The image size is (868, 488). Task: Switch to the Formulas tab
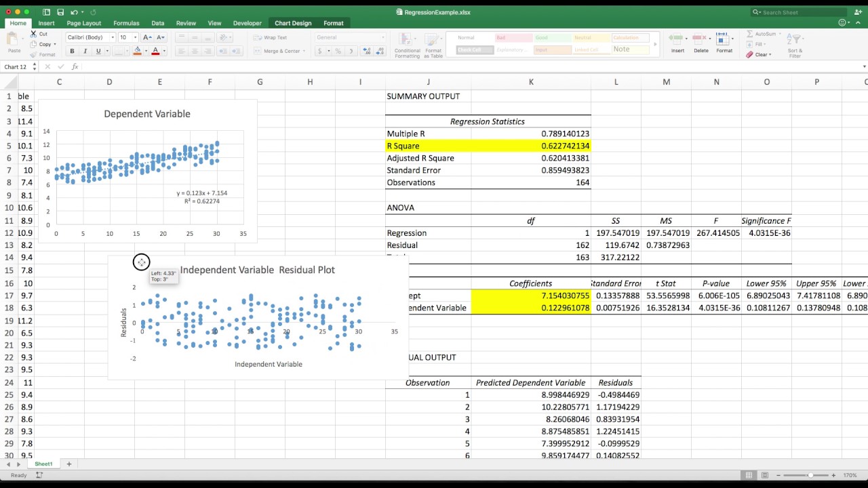pyautogui.click(x=126, y=23)
